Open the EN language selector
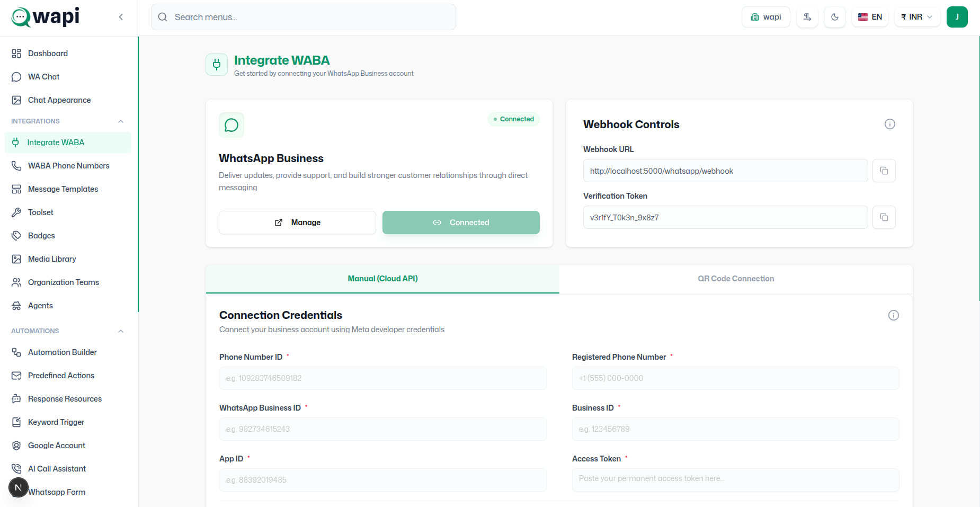Viewport: 980px width, 507px height. pos(870,17)
